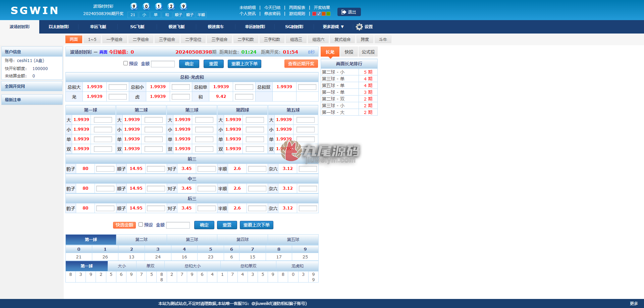The height and width of the screenshot is (308, 644).
Task: Select the green theme color swatch
Action: click(328, 14)
